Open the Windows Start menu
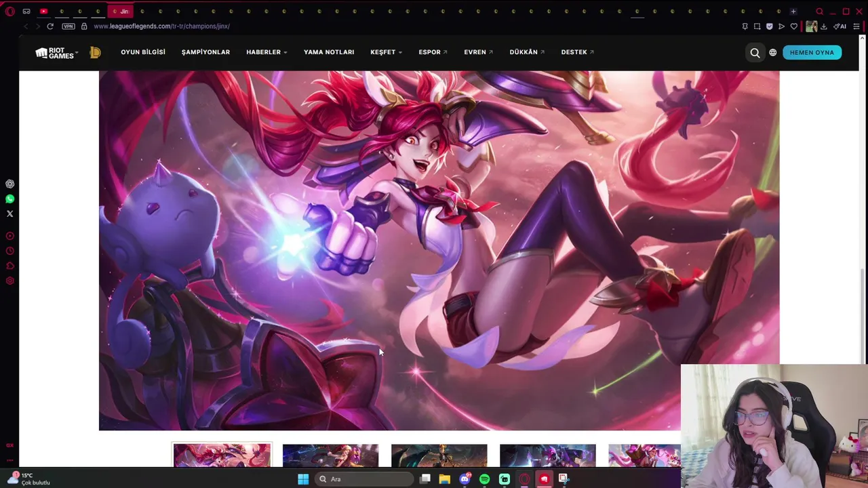The width and height of the screenshot is (868, 488). (x=303, y=479)
